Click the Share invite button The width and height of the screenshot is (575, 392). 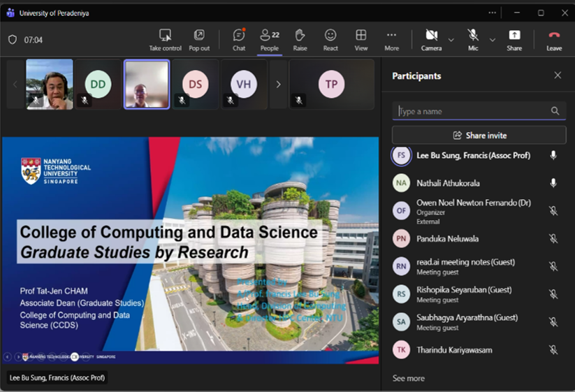coord(479,136)
